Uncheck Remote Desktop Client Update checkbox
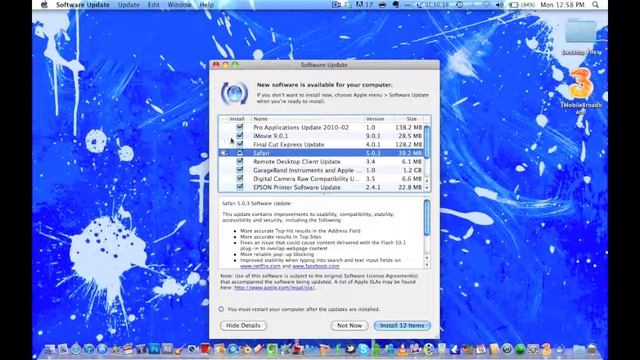The width and height of the screenshot is (640, 360). [240, 162]
